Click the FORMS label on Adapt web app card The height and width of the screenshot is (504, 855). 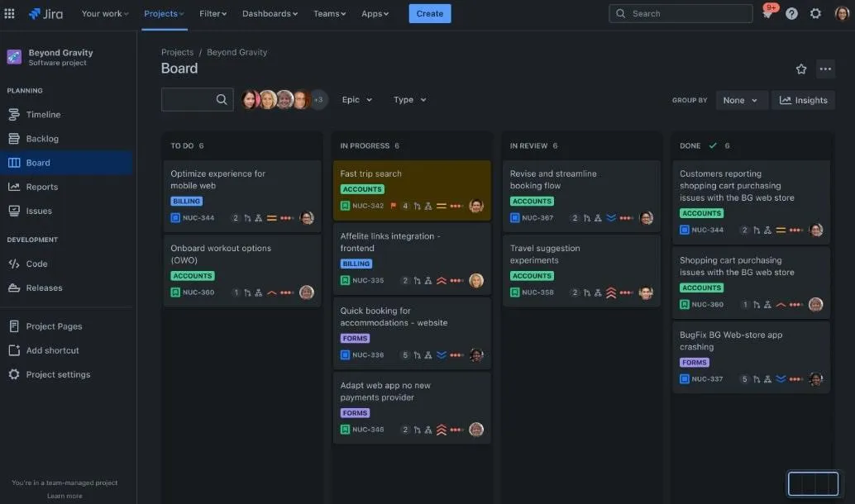pyautogui.click(x=355, y=413)
